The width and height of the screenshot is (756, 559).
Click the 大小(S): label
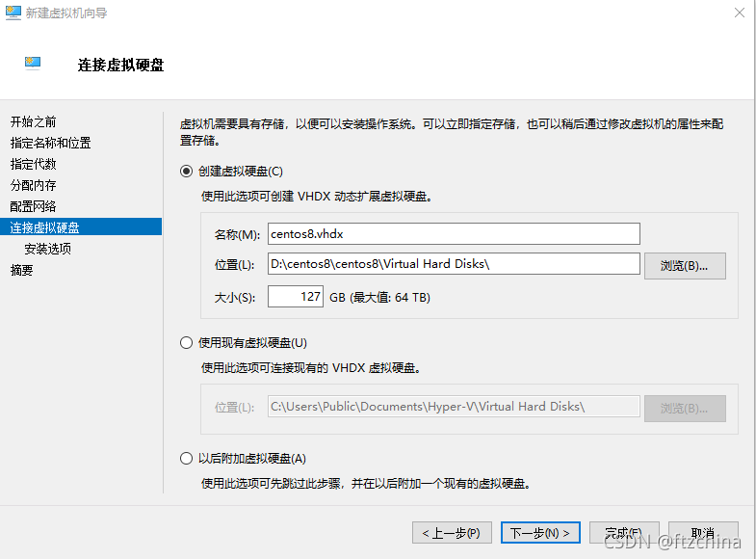click(234, 298)
